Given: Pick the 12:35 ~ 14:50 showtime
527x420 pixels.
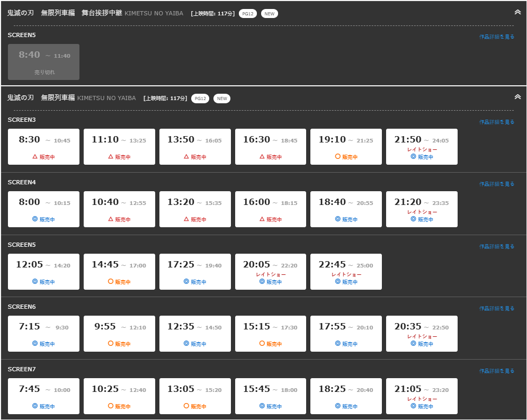Looking at the screenshot, I should [x=195, y=333].
